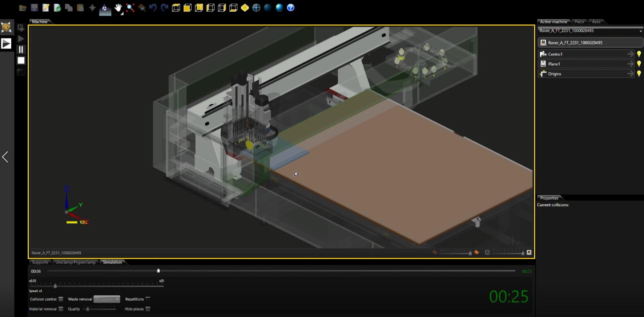Select the Pan hand tool

click(x=118, y=8)
